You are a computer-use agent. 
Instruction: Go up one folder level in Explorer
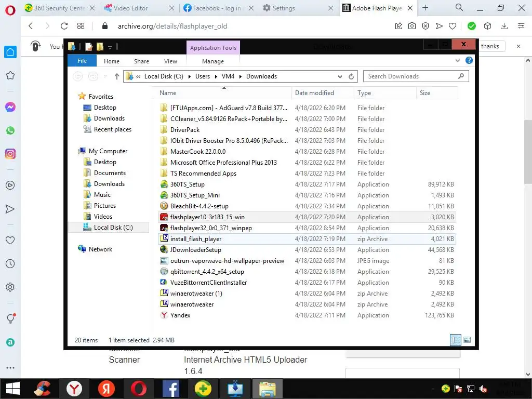pyautogui.click(x=117, y=76)
